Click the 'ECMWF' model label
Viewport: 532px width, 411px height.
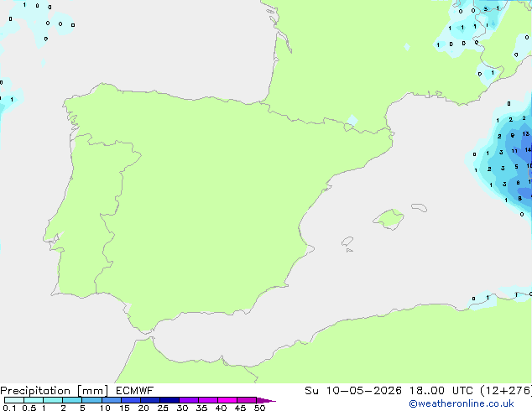pyautogui.click(x=135, y=391)
